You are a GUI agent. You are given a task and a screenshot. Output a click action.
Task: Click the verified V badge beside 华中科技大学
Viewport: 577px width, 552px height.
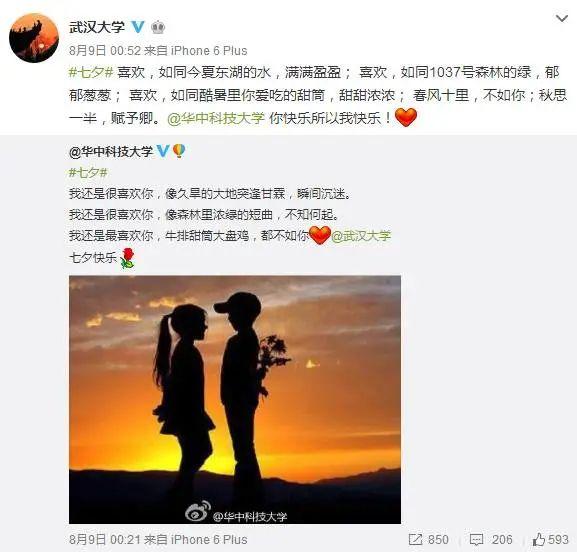click(163, 151)
